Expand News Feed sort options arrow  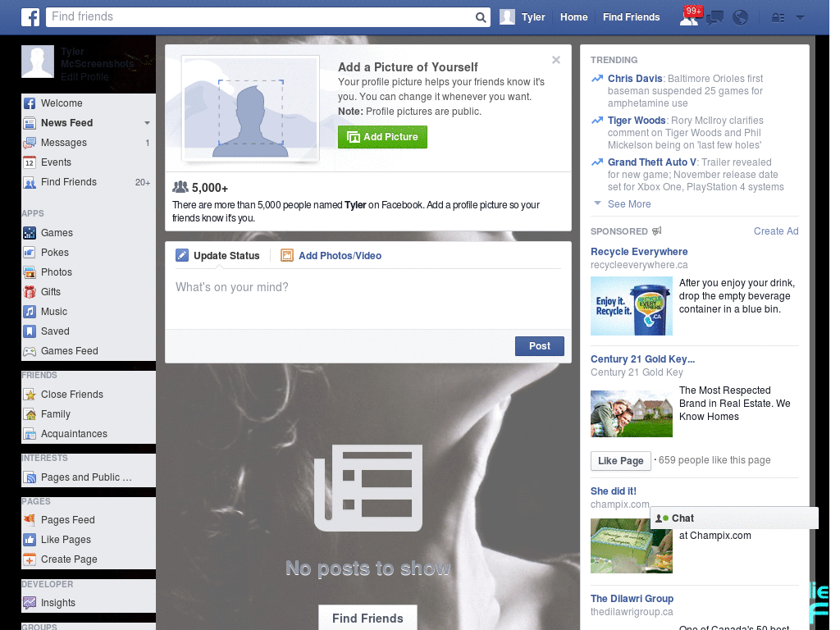point(147,123)
